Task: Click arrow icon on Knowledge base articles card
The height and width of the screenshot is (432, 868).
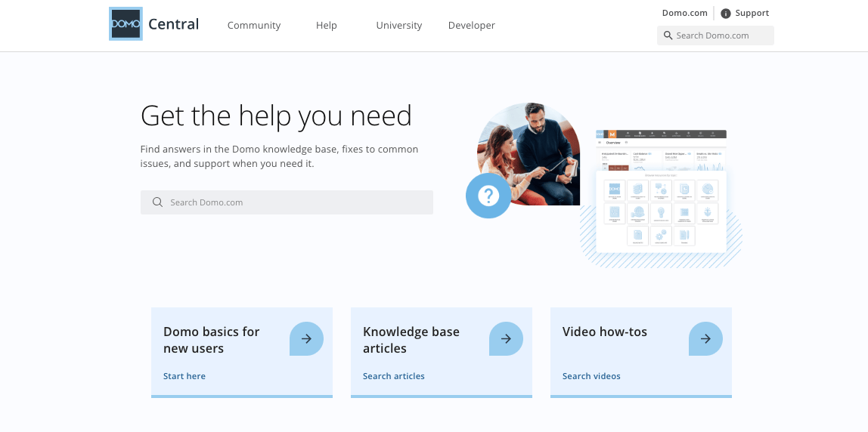Action: (506, 338)
